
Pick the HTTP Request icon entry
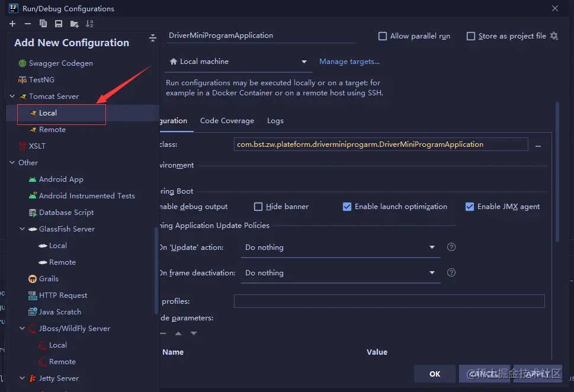coord(33,295)
